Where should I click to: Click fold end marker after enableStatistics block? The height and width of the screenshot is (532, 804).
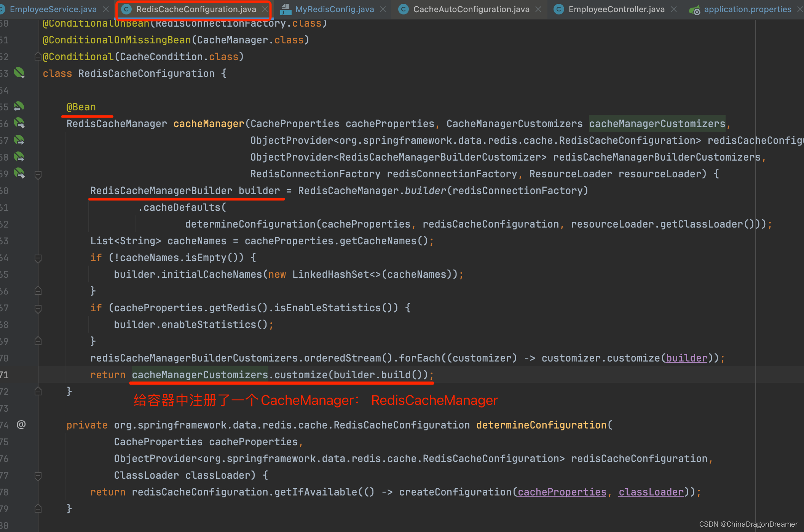pos(38,341)
